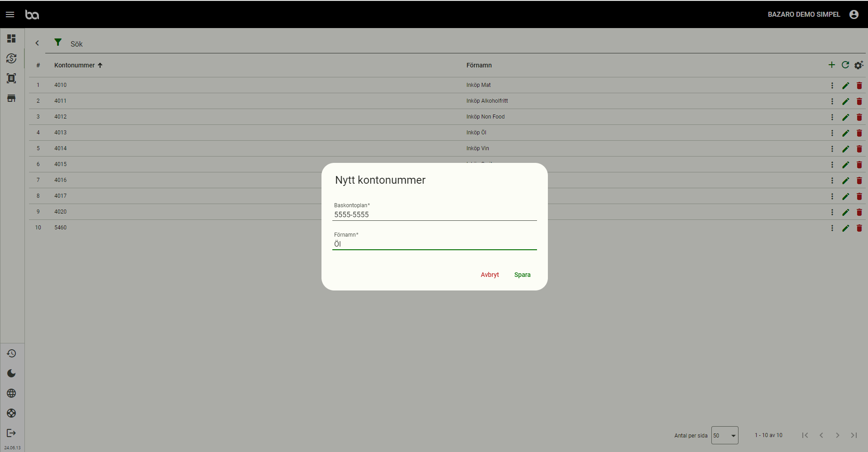Click the 24.06.13 version label
868x452 pixels.
(x=12, y=448)
